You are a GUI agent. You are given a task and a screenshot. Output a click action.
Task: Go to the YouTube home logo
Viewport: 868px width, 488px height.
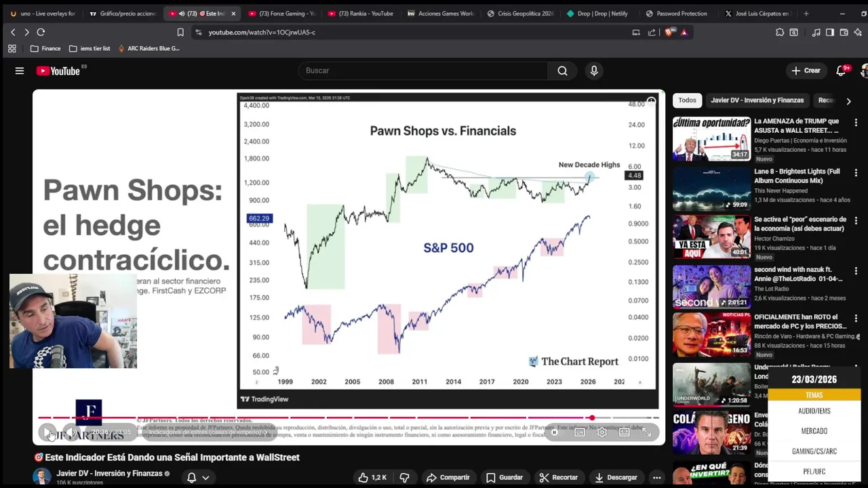[x=58, y=70]
